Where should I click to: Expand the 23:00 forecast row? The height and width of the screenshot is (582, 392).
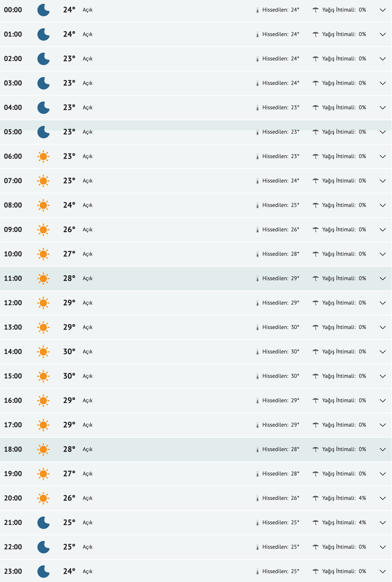pyautogui.click(x=383, y=571)
